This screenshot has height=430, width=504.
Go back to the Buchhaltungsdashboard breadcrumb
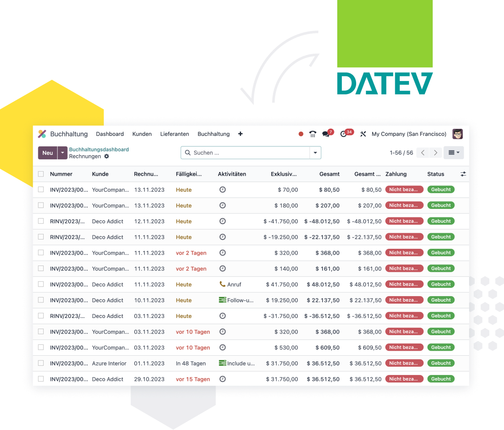click(99, 149)
